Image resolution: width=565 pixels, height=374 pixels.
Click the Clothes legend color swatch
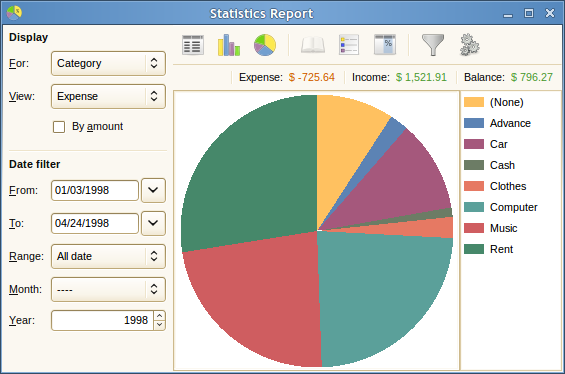click(474, 186)
